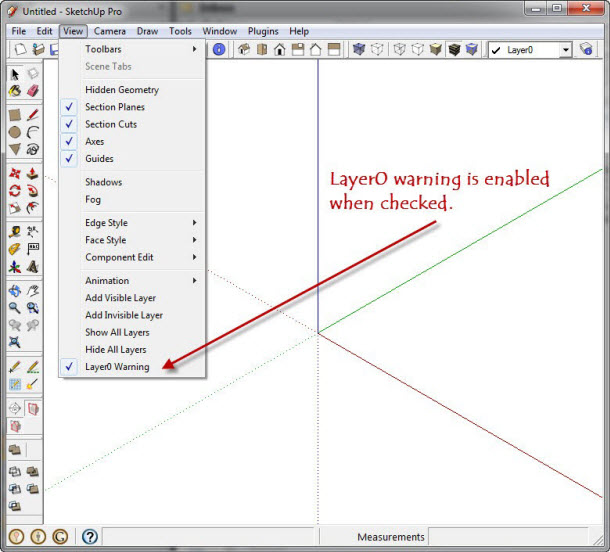This screenshot has height=552, width=610.
Task: Click the Measurements input box
Action: (508, 537)
